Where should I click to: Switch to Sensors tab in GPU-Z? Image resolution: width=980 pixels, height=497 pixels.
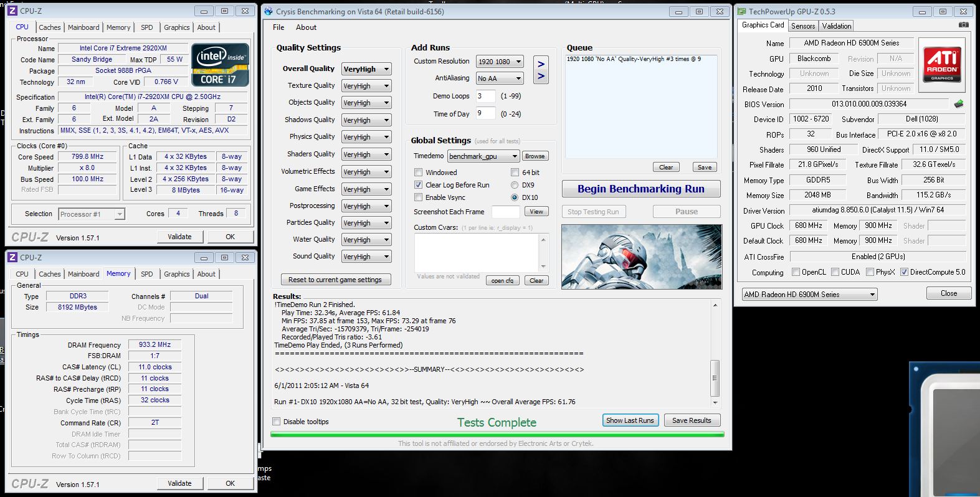(x=803, y=26)
